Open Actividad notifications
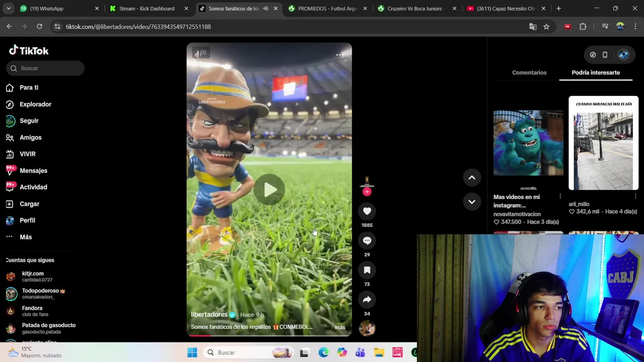The width and height of the screenshot is (644, 362). [33, 187]
